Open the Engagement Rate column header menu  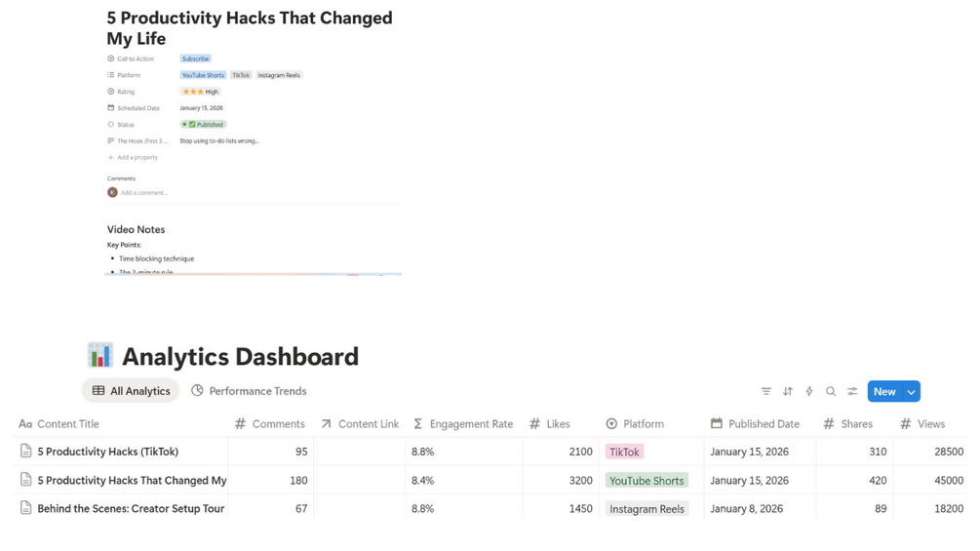[471, 424]
